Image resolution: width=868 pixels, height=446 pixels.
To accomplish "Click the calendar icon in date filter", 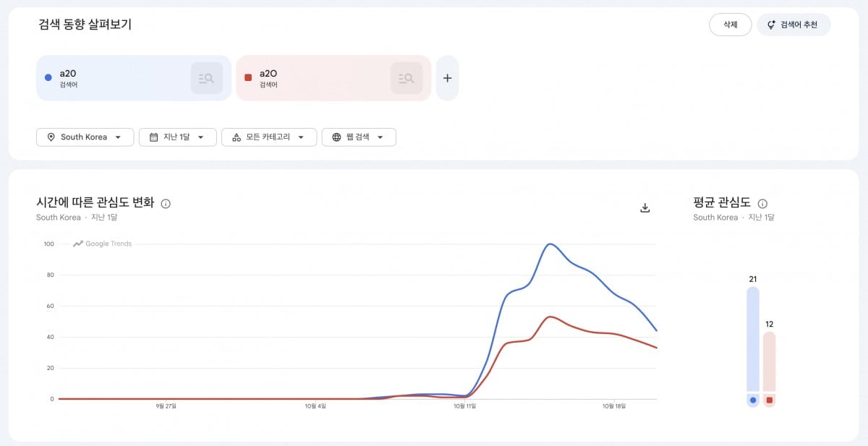I will pyautogui.click(x=153, y=137).
